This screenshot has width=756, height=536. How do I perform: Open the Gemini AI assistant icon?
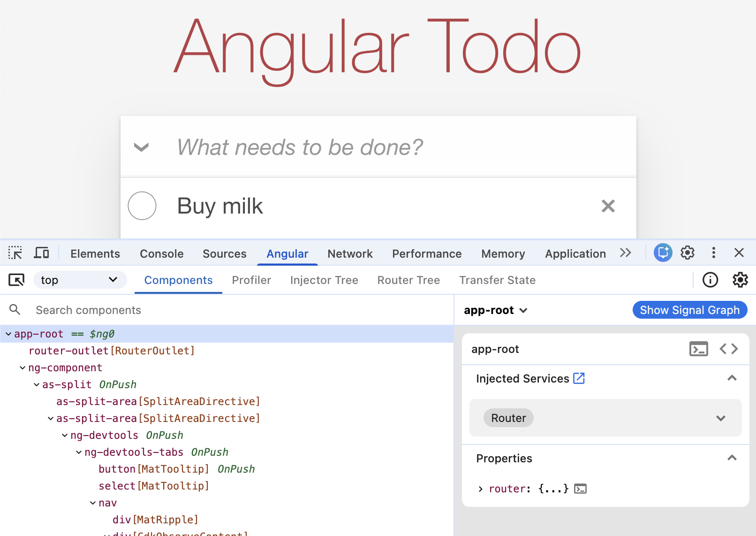coord(662,253)
